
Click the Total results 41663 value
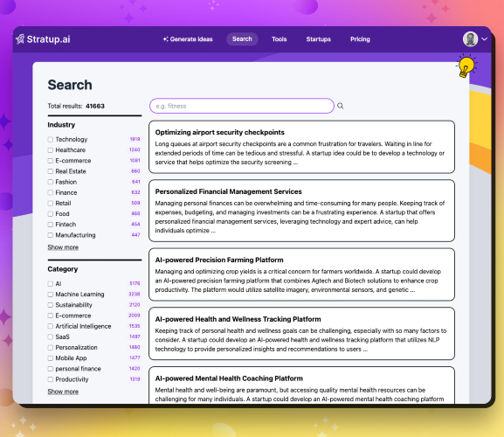point(95,106)
